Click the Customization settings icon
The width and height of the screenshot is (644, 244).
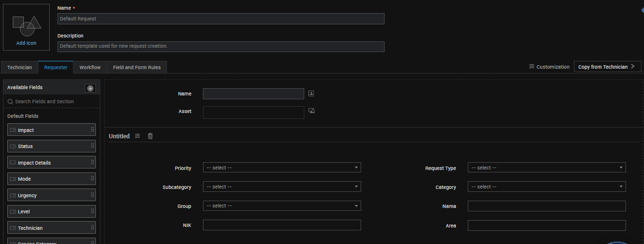(x=532, y=67)
